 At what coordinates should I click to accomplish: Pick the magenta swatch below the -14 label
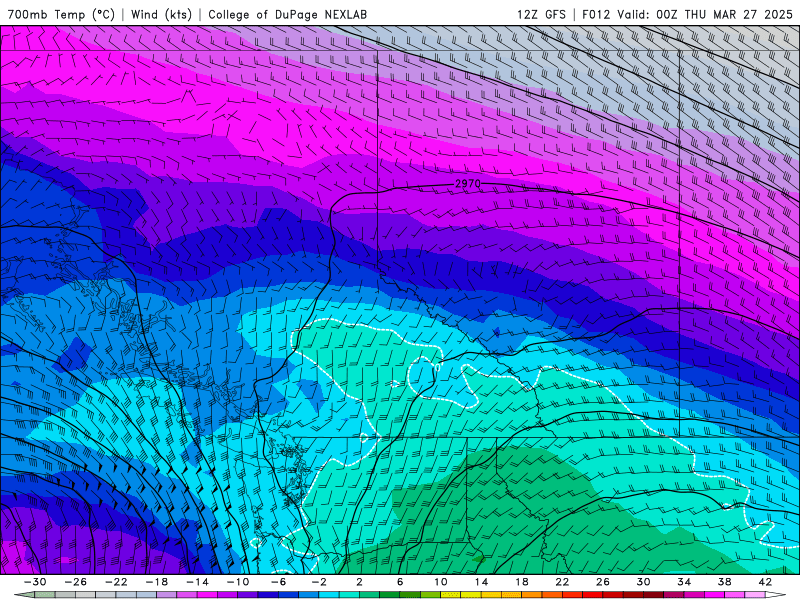(x=208, y=595)
